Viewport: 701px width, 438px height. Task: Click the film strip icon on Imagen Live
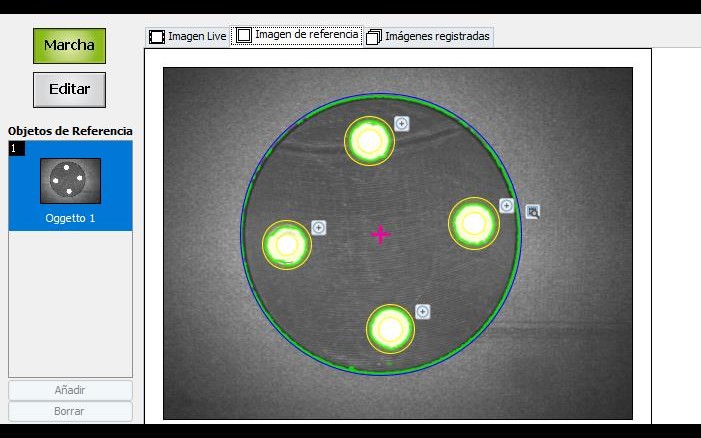point(157,37)
